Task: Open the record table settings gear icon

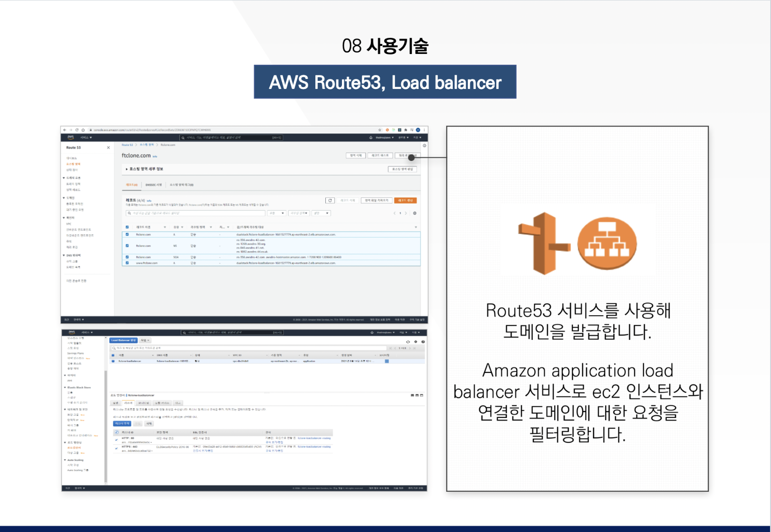Action: click(x=415, y=213)
